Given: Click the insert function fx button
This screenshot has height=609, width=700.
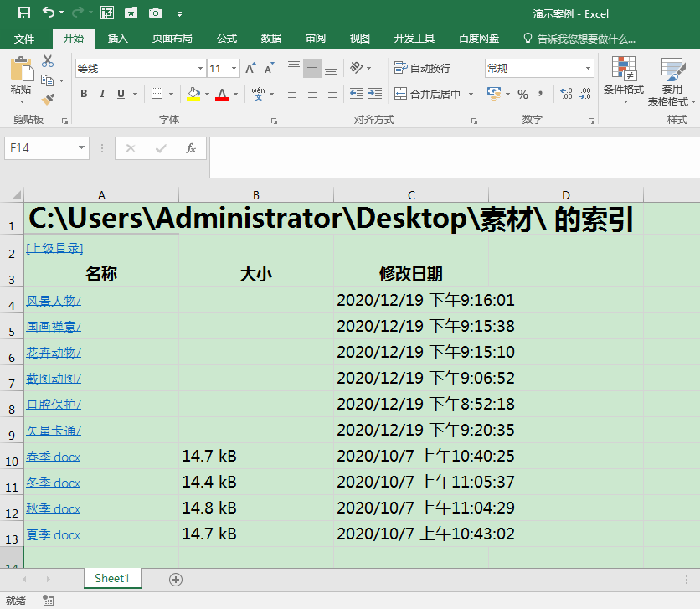Looking at the screenshot, I should pyautogui.click(x=191, y=147).
